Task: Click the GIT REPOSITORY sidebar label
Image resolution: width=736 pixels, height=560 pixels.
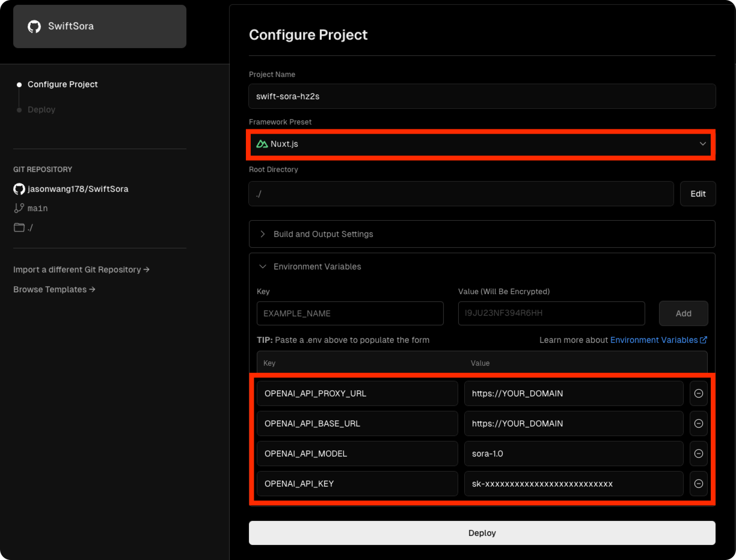Action: pos(43,170)
